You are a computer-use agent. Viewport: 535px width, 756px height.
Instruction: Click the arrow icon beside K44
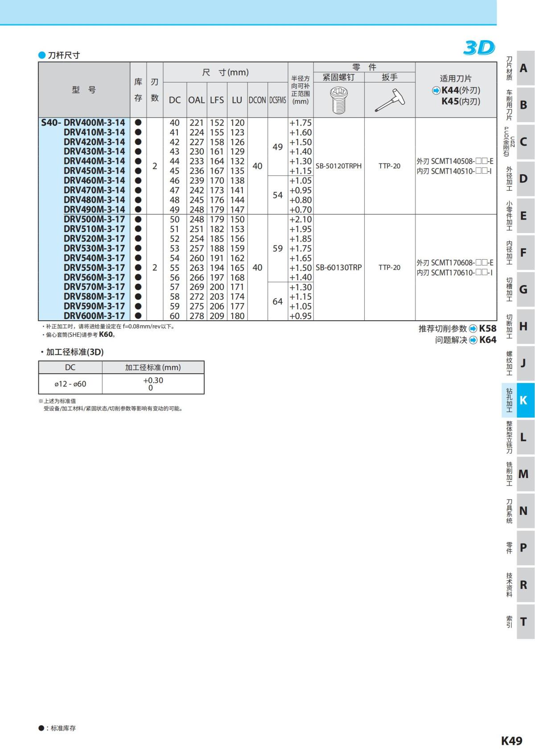pos(436,90)
